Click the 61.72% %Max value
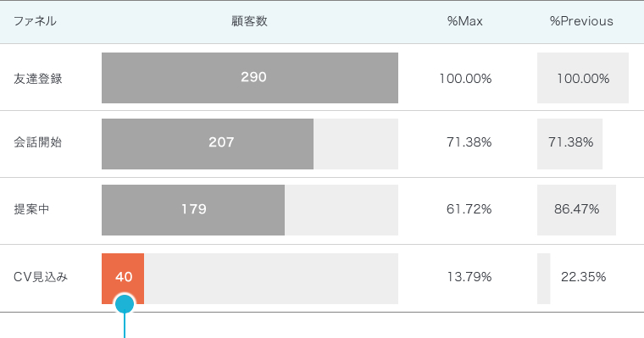 [469, 209]
